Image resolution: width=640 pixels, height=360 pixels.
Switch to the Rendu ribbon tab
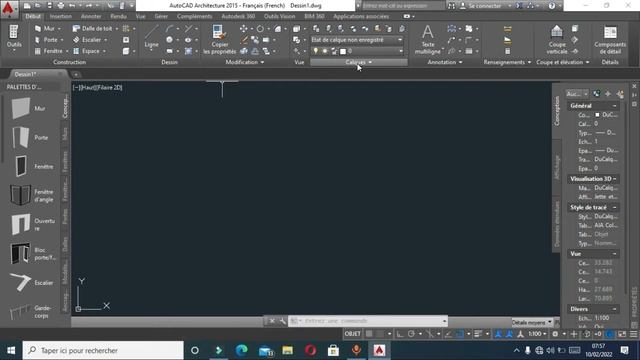click(118, 16)
